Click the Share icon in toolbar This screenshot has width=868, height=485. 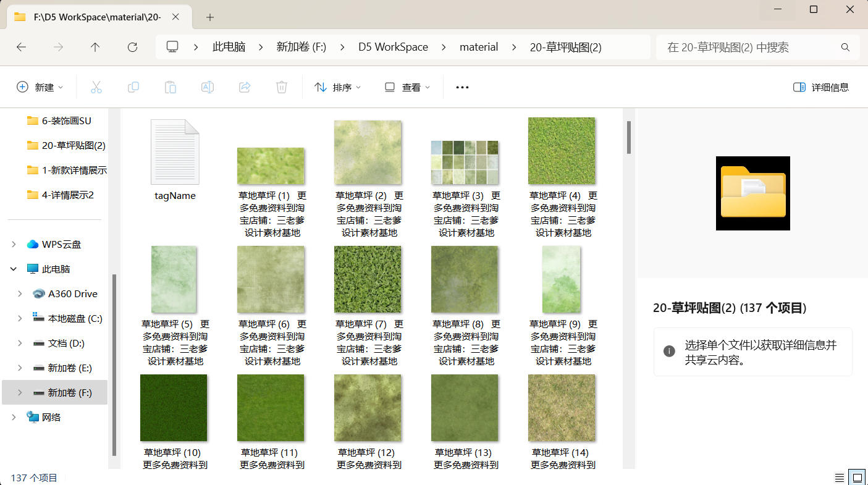(245, 87)
